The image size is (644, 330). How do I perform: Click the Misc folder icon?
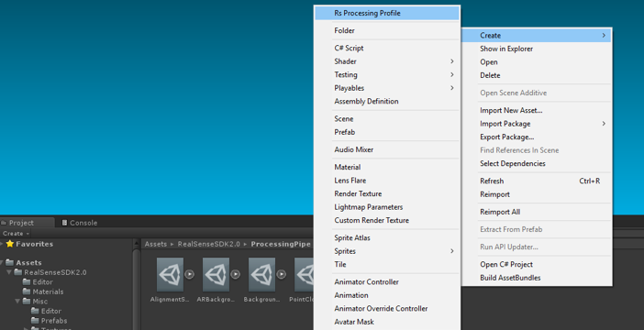pyautogui.click(x=27, y=302)
